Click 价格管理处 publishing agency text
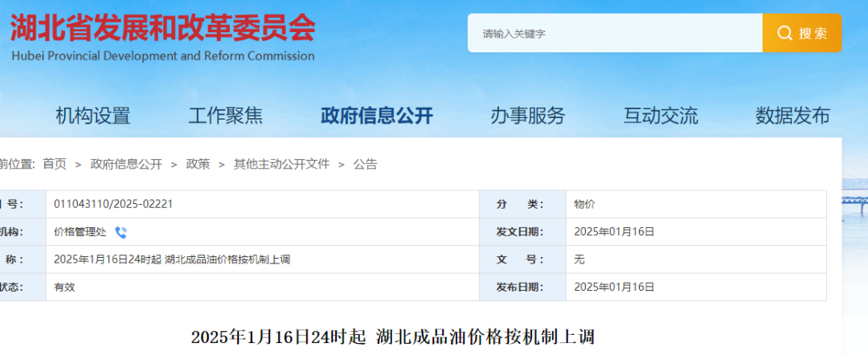Screen dimensions: 868x355 tap(80, 232)
